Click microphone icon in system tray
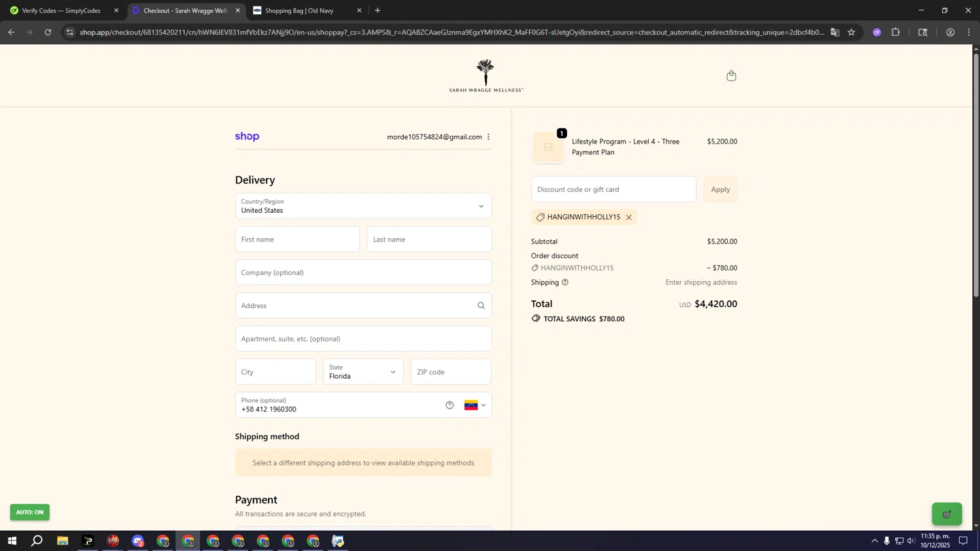The width and height of the screenshot is (980, 551). [887, 541]
